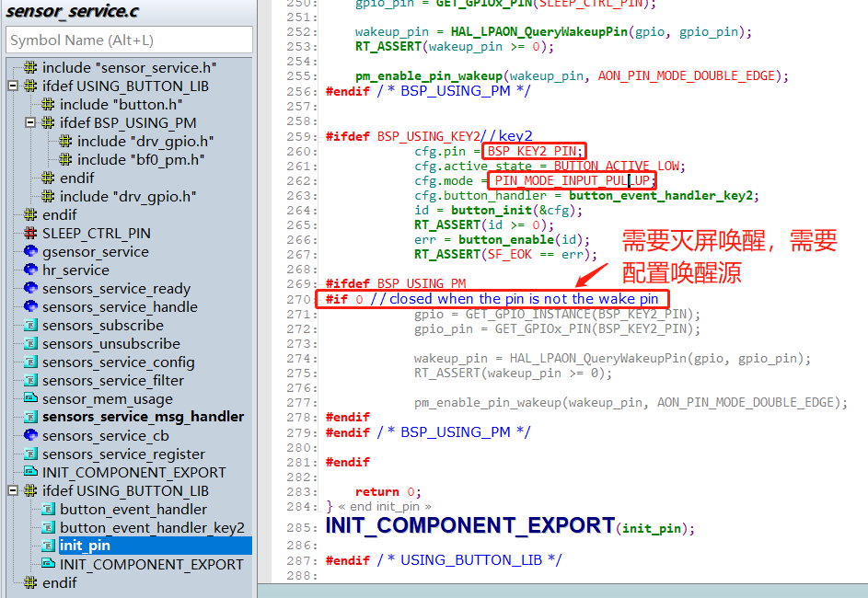Collapse the first ifdef USING_BUTTON_LIB node
Screen dimensions: 868x598
tap(13, 86)
